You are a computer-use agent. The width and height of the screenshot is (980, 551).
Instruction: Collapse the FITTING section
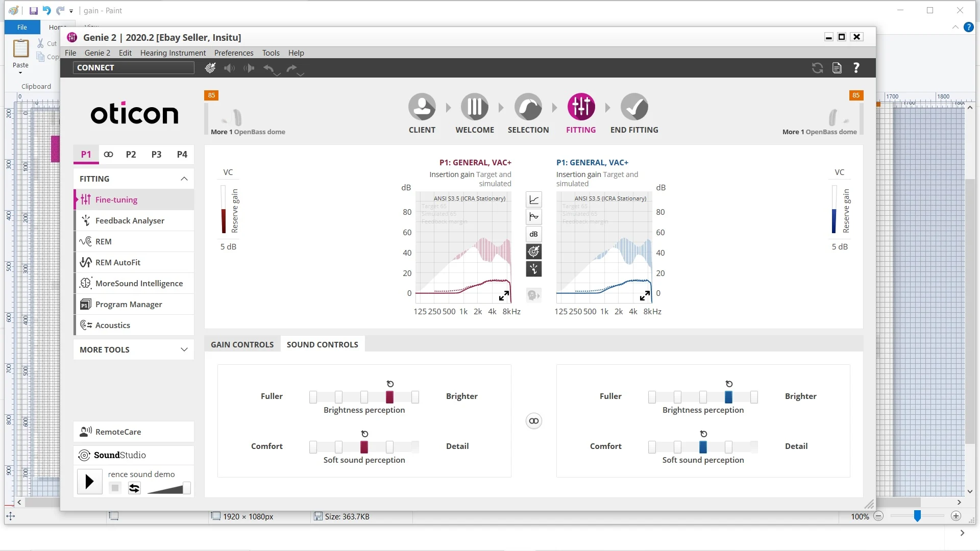[x=184, y=179]
